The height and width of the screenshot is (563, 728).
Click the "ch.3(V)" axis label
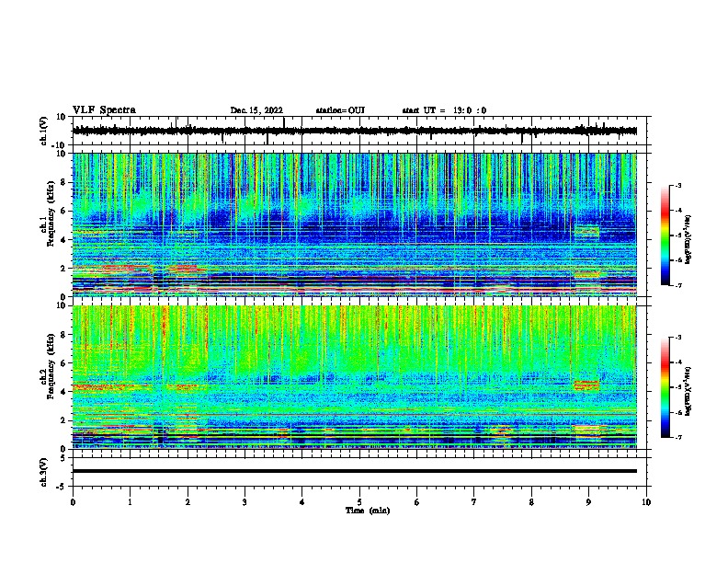click(43, 472)
